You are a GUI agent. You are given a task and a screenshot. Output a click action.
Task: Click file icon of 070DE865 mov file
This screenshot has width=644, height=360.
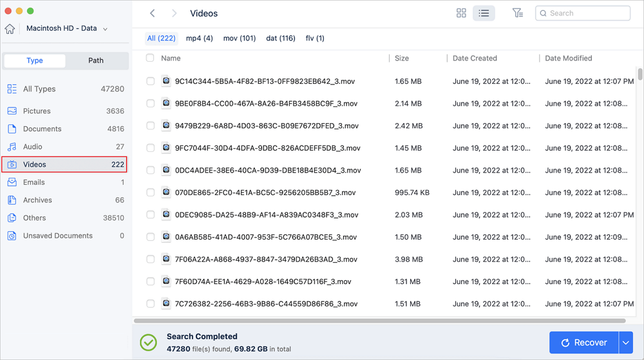pos(166,192)
